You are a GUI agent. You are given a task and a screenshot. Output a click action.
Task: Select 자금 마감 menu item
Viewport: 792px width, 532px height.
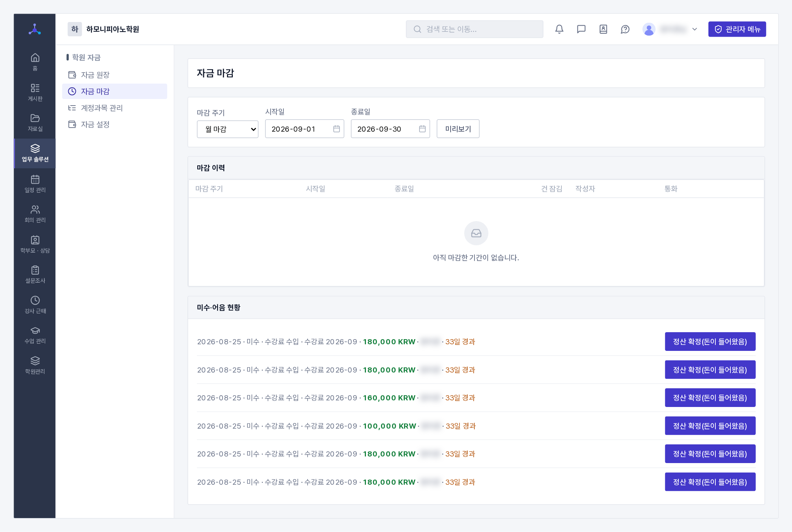114,91
